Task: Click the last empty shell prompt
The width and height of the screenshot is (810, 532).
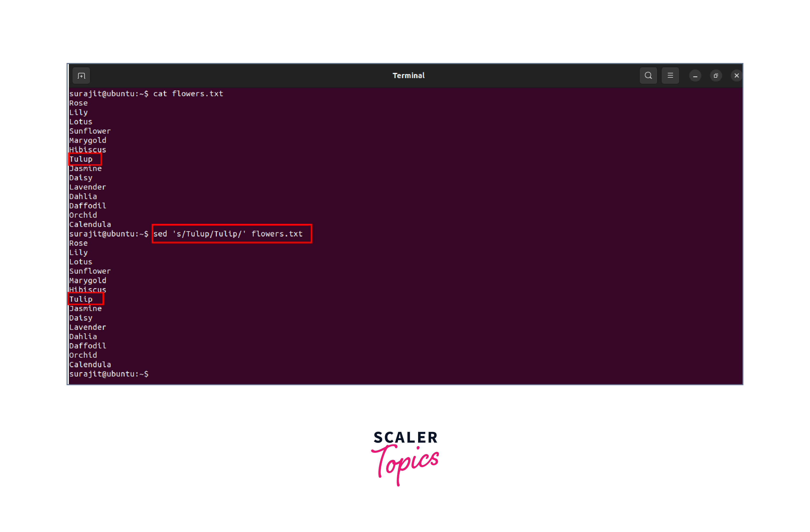Action: point(109,374)
